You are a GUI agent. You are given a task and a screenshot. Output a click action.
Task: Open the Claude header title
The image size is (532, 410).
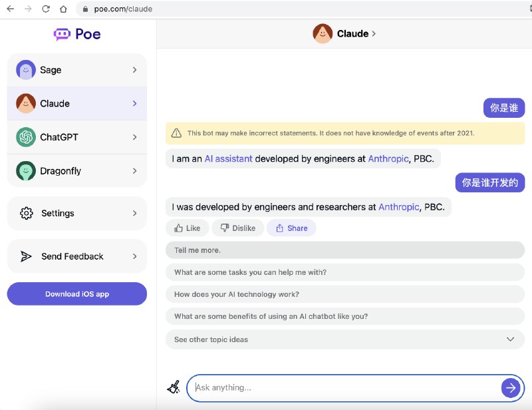tap(352, 34)
